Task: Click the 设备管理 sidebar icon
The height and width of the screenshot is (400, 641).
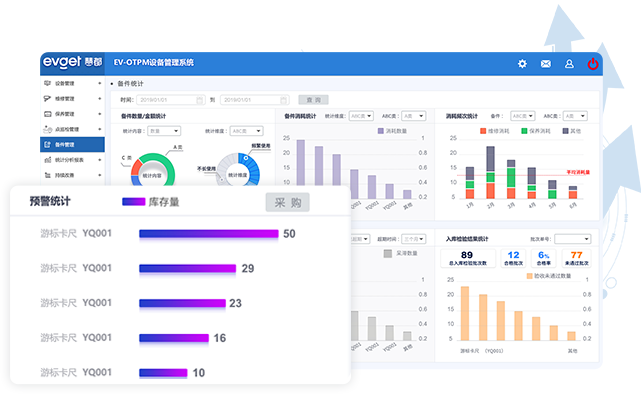Action: [48, 83]
